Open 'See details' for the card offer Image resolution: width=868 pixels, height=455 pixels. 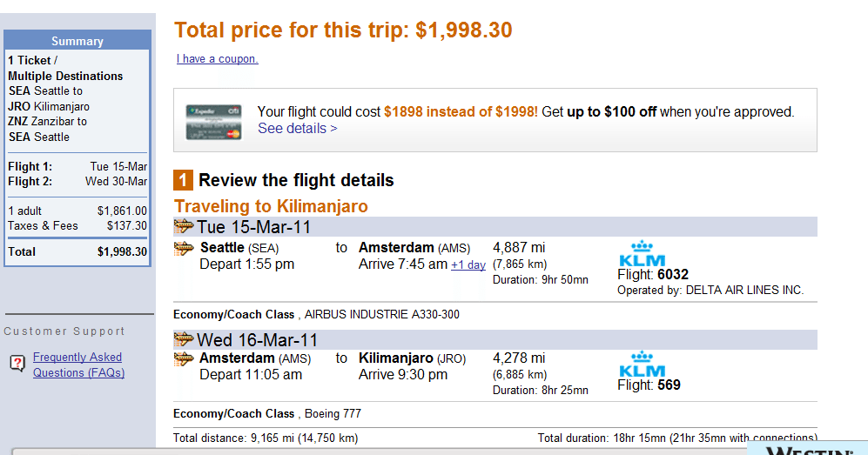point(297,128)
